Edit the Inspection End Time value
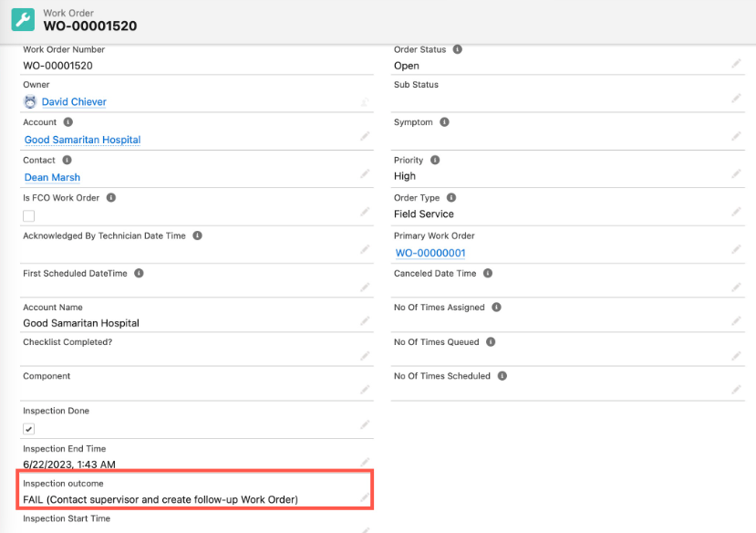 coord(366,461)
